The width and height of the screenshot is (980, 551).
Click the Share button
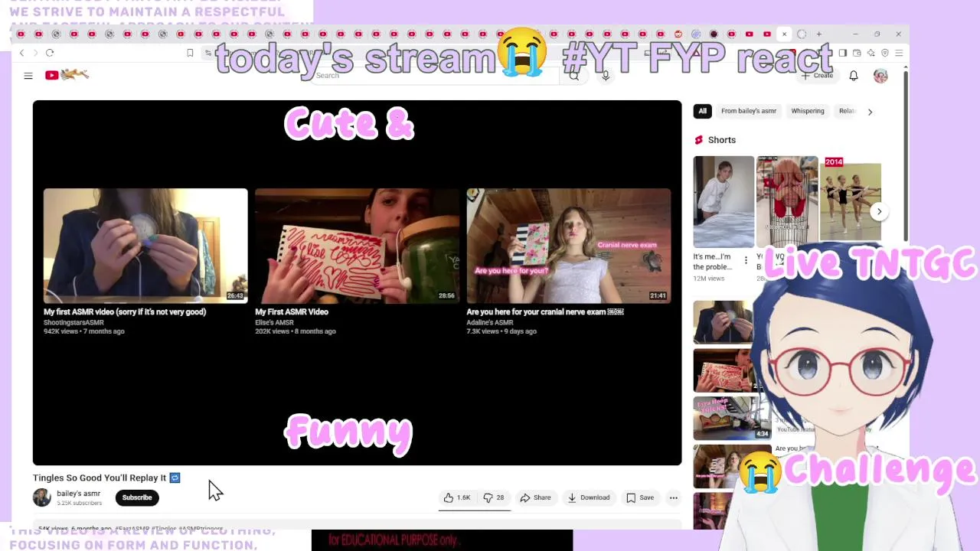coord(535,497)
